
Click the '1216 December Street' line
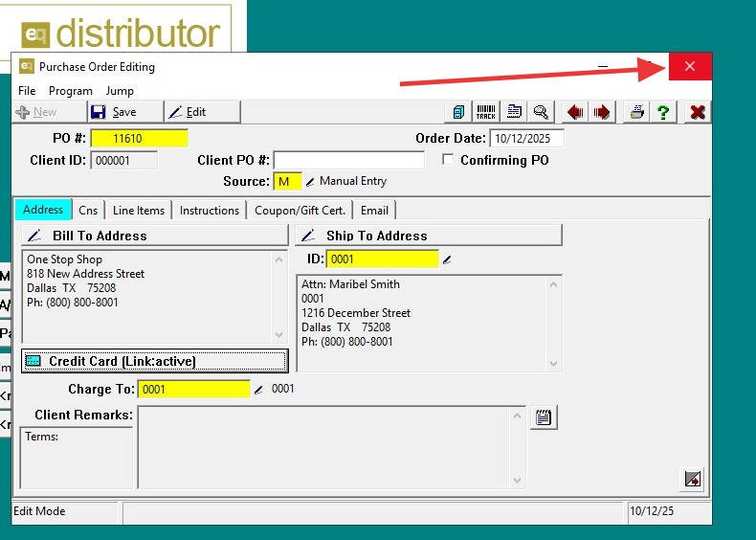coord(356,313)
